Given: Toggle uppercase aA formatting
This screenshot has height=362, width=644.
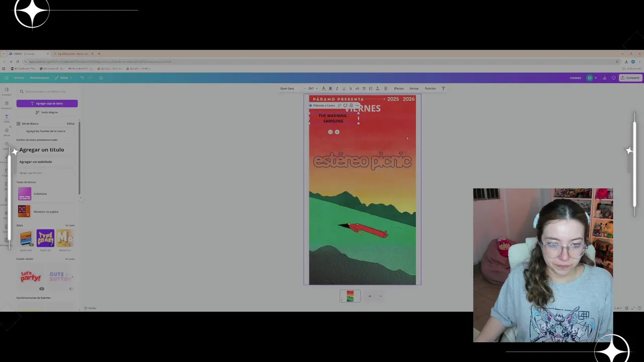Looking at the screenshot, I should tap(357, 88).
